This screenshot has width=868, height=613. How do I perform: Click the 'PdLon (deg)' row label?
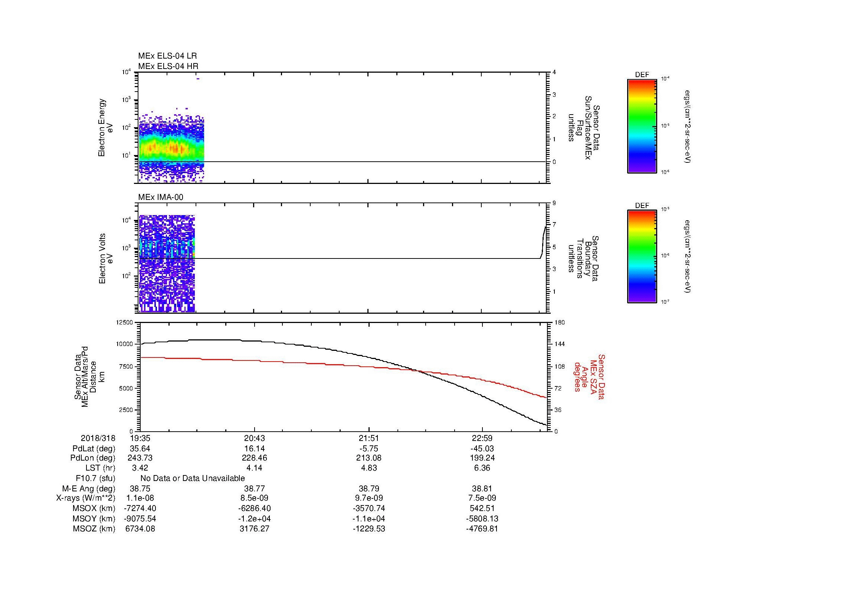tap(93, 458)
